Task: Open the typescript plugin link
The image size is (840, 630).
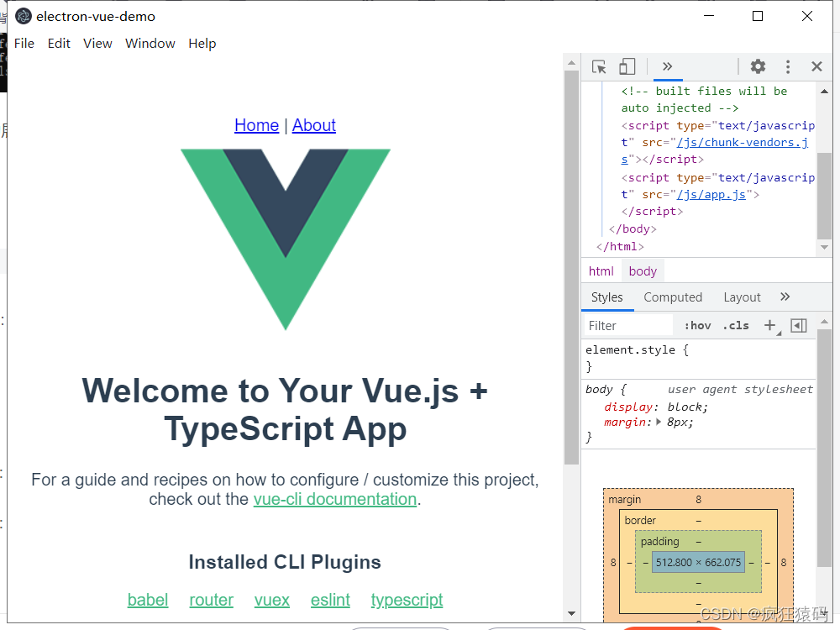Action: click(407, 600)
